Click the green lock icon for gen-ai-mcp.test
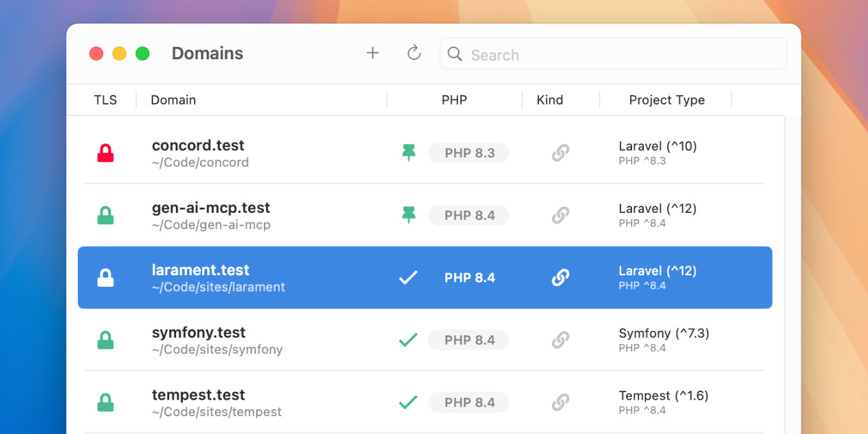This screenshot has height=434, width=868. pyautogui.click(x=105, y=215)
